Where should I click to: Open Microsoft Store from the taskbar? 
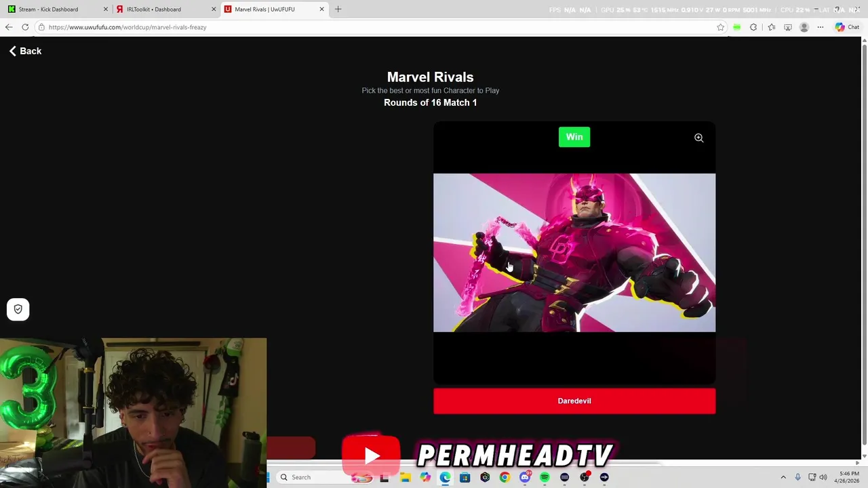coord(465,477)
